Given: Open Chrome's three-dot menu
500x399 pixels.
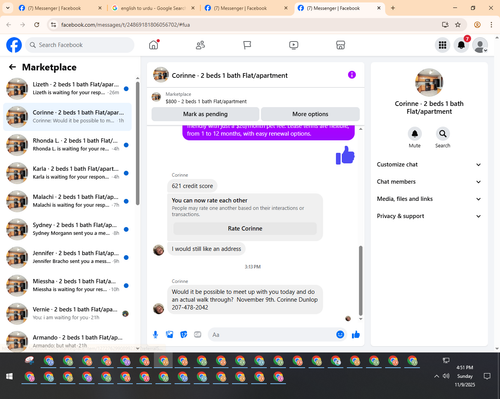Looking at the screenshot, I should click(491, 25).
